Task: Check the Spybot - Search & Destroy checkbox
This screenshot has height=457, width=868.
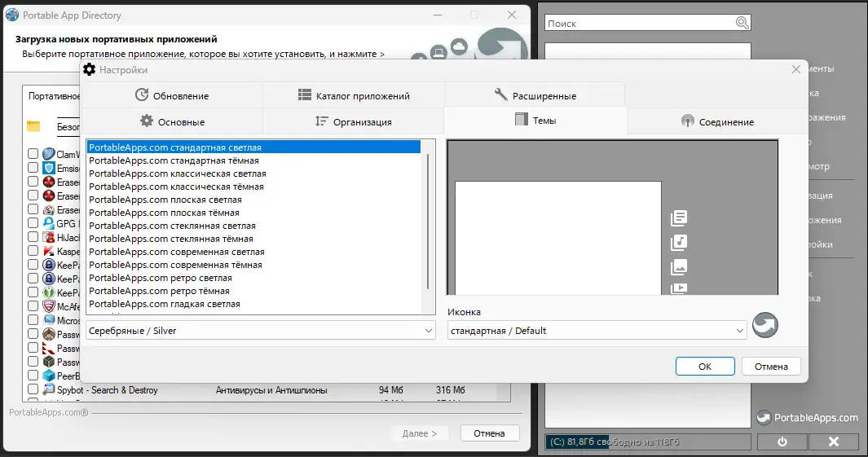Action: pos(33,389)
